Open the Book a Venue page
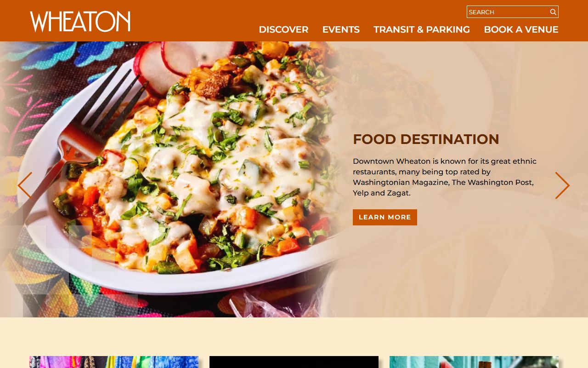This screenshot has height=368, width=588. [521, 29]
